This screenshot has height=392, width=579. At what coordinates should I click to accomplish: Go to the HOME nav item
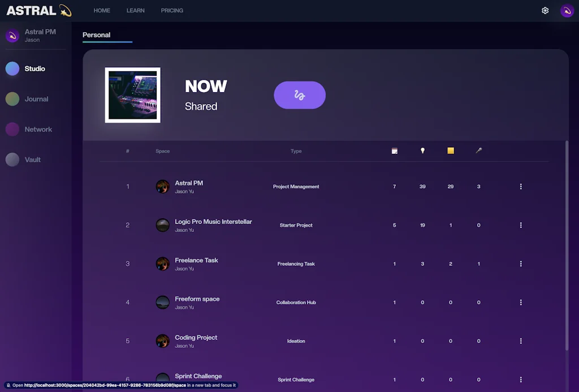(x=102, y=11)
